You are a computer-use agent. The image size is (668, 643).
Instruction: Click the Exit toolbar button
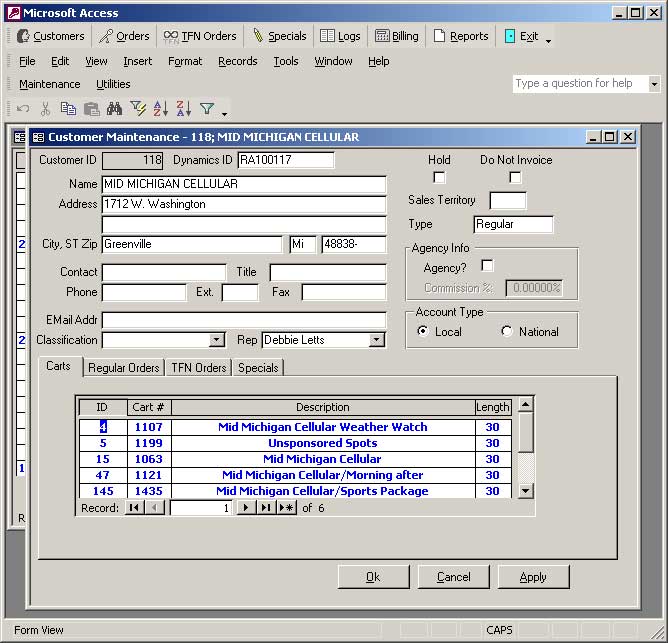521,36
